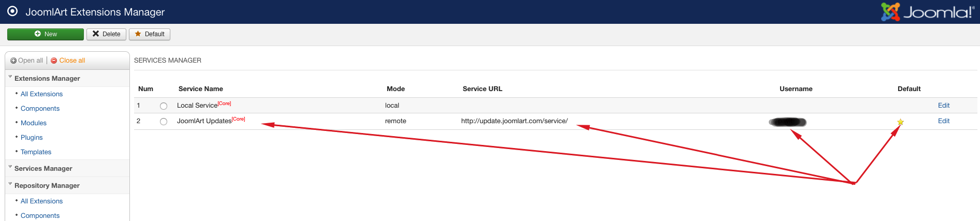Viewport: 980px width, 221px height.
Task: Click the Default star toolbar button
Action: tap(150, 34)
